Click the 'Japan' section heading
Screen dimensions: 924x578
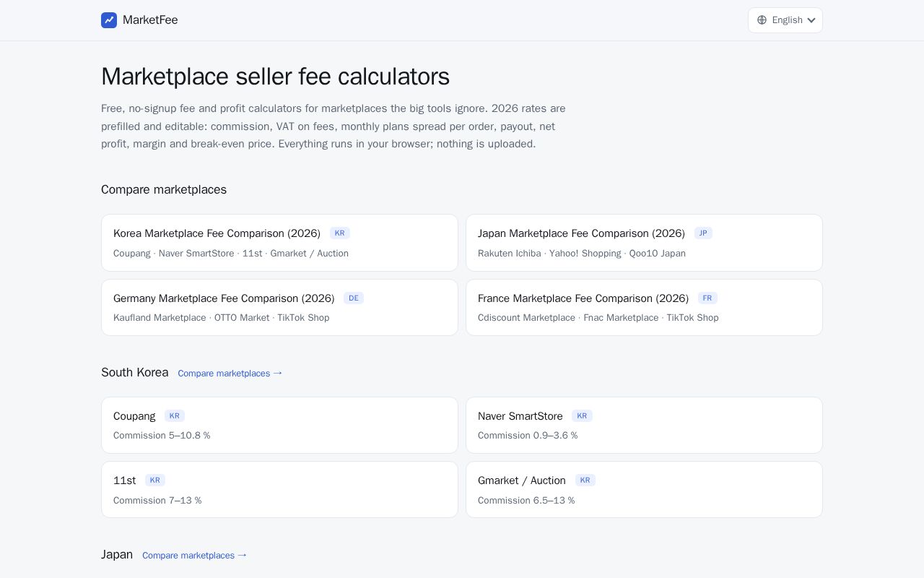pos(117,554)
